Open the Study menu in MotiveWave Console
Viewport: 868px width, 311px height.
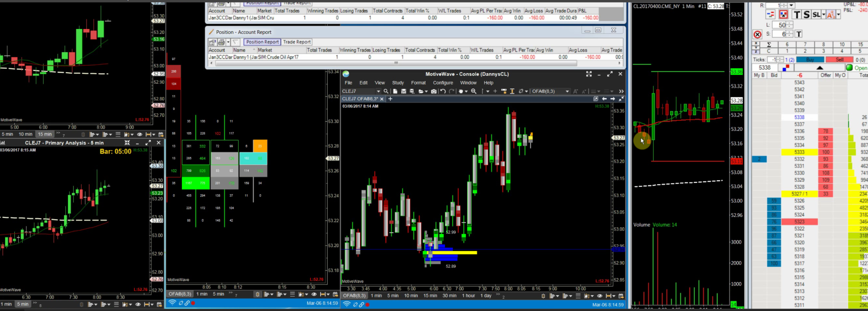pos(398,83)
